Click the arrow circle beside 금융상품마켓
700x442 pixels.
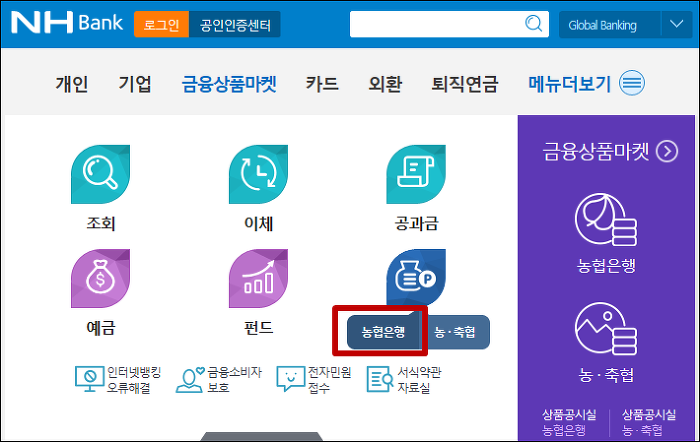coord(667,152)
